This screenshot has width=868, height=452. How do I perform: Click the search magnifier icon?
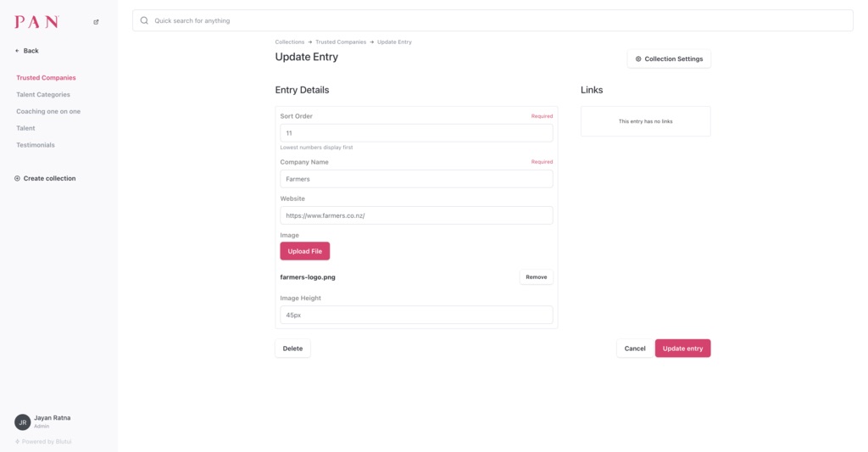pyautogui.click(x=144, y=20)
